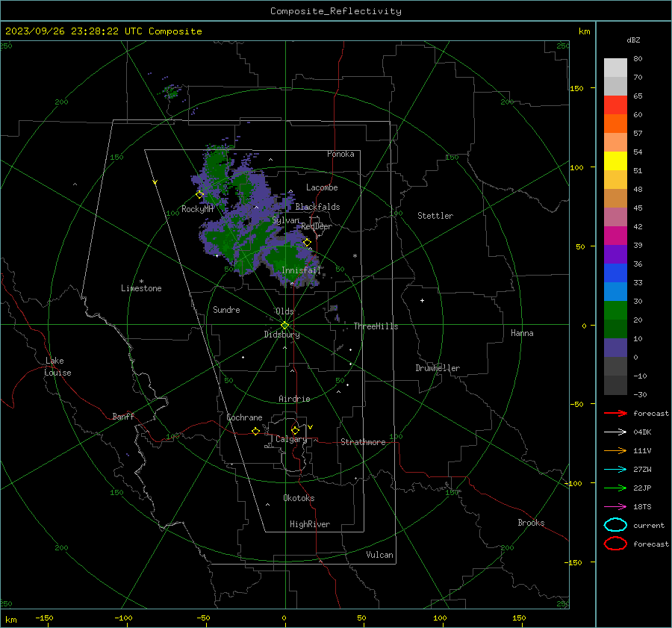This screenshot has width=672, height=628.
Task: Click the Ponoka label
Action: 340,154
